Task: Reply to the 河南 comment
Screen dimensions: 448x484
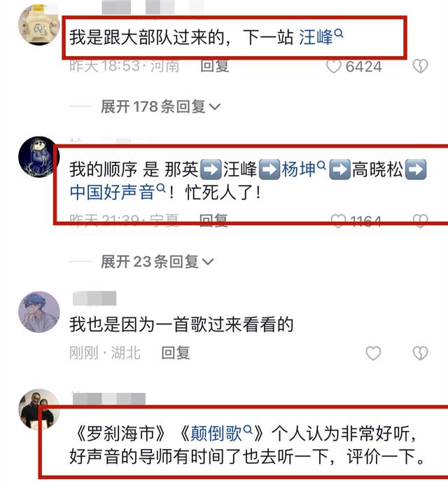Action: click(x=215, y=66)
